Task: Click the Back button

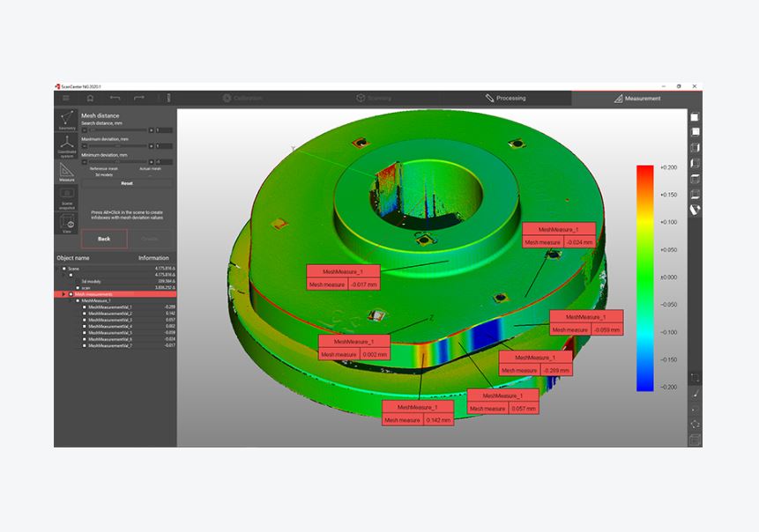Action: [104, 239]
